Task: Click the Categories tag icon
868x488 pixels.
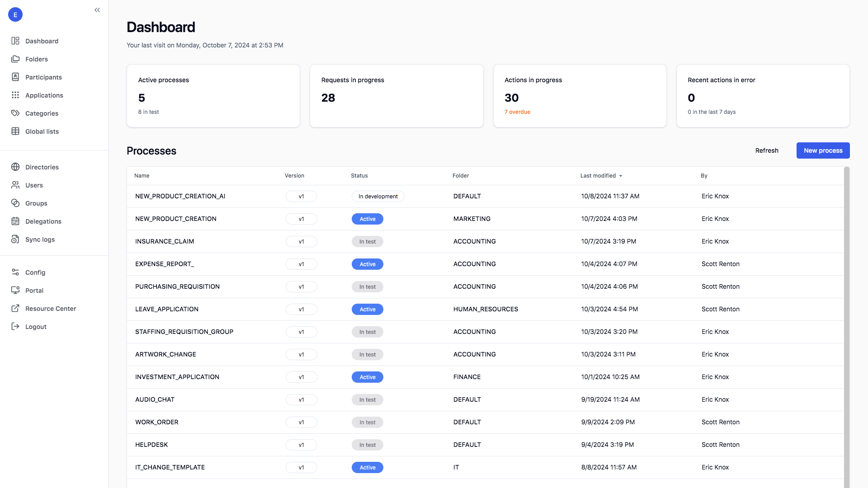Action: pos(15,113)
